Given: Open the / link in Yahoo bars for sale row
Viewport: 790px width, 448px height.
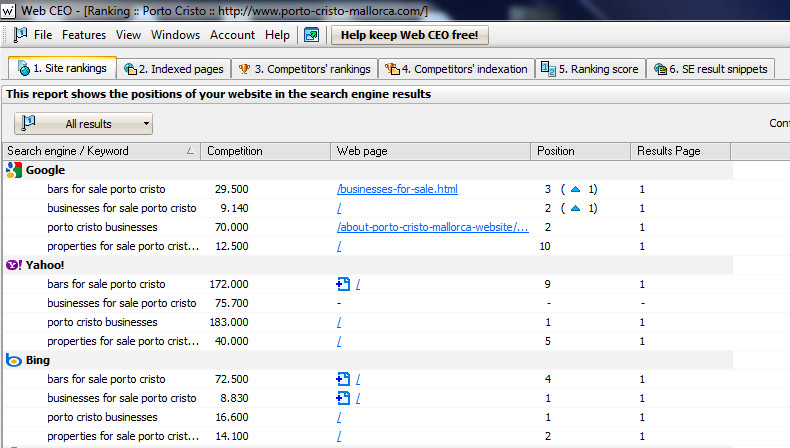Looking at the screenshot, I should point(358,284).
